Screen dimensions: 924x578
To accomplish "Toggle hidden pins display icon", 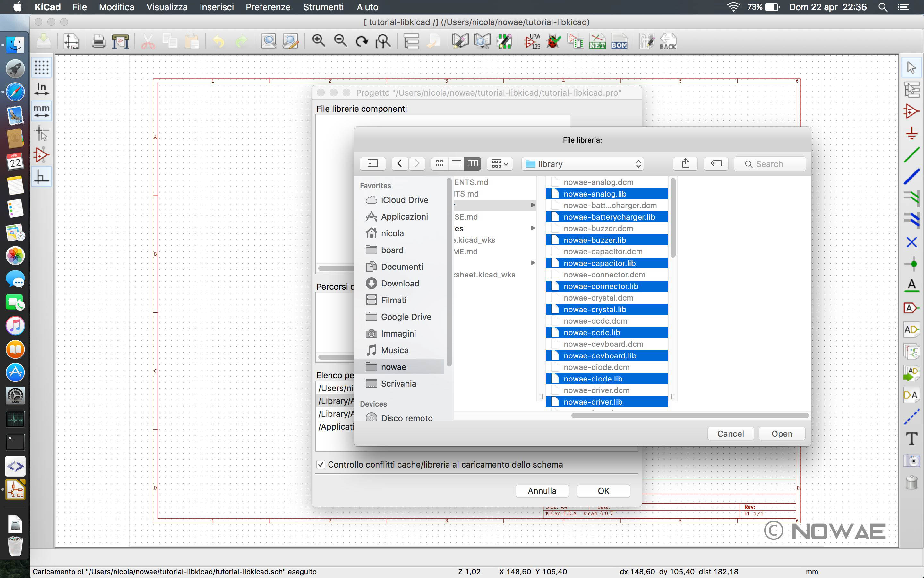I will pos(42,155).
